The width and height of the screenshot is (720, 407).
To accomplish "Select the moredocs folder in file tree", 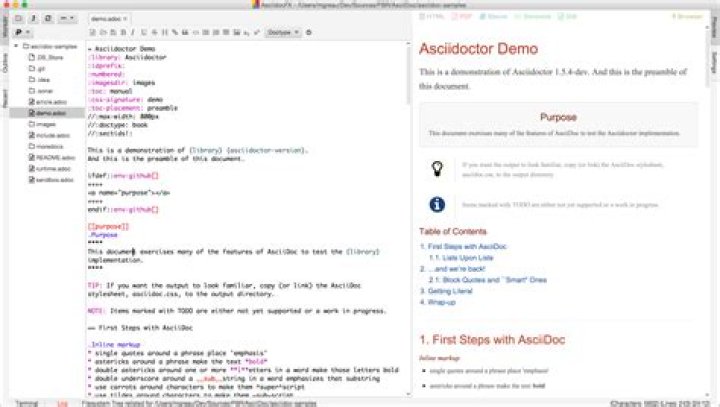I will tap(46, 146).
